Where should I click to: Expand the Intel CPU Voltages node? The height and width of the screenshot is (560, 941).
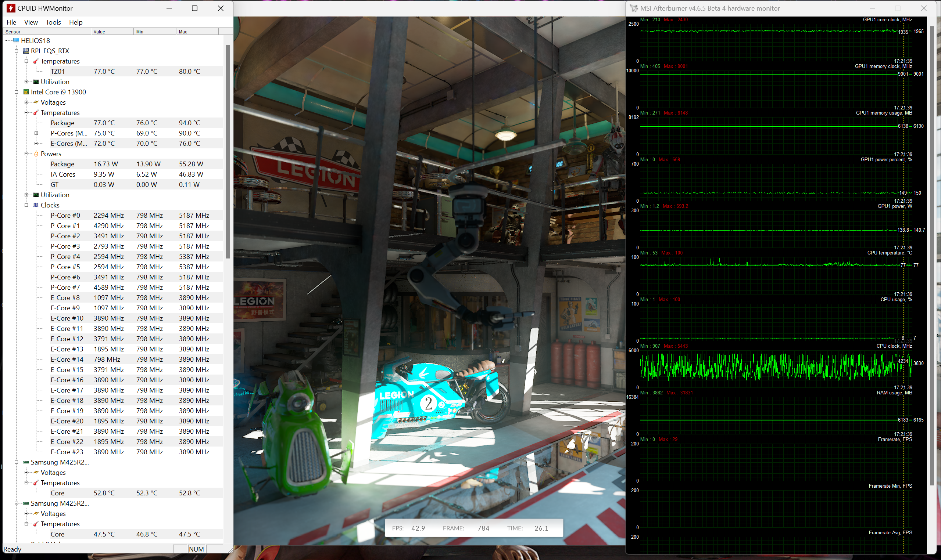(x=26, y=102)
